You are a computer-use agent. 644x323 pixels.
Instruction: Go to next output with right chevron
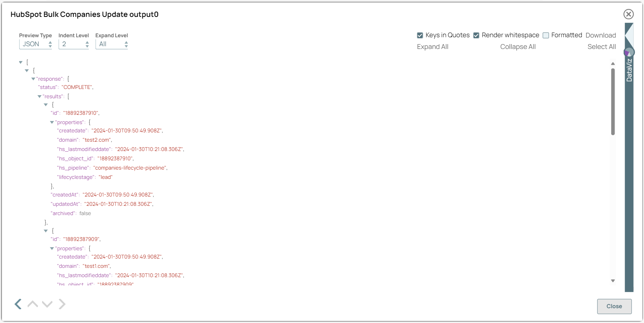point(62,304)
